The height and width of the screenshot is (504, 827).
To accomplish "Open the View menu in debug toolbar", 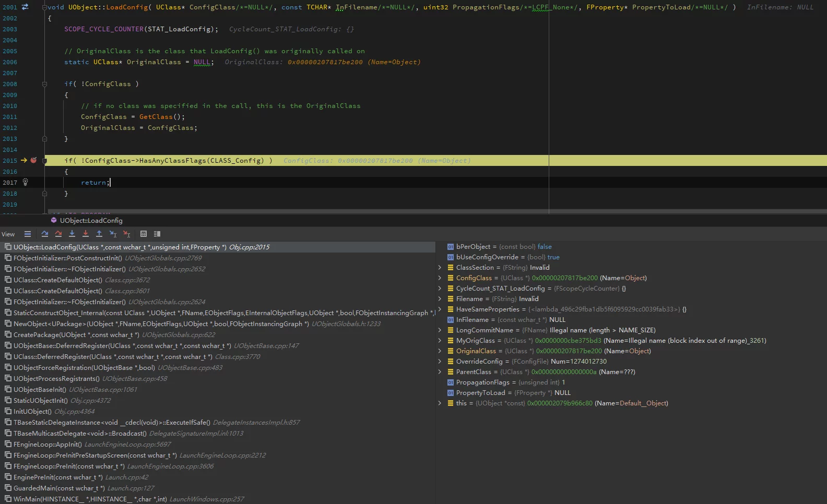I will (x=8, y=234).
